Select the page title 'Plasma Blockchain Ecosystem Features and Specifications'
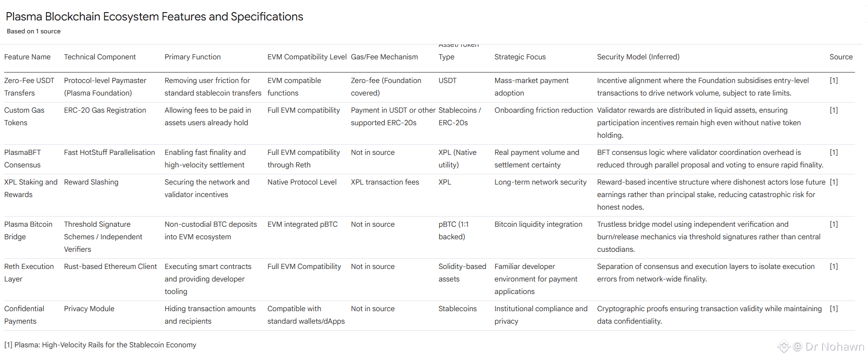This screenshot has height=358, width=868. (154, 17)
